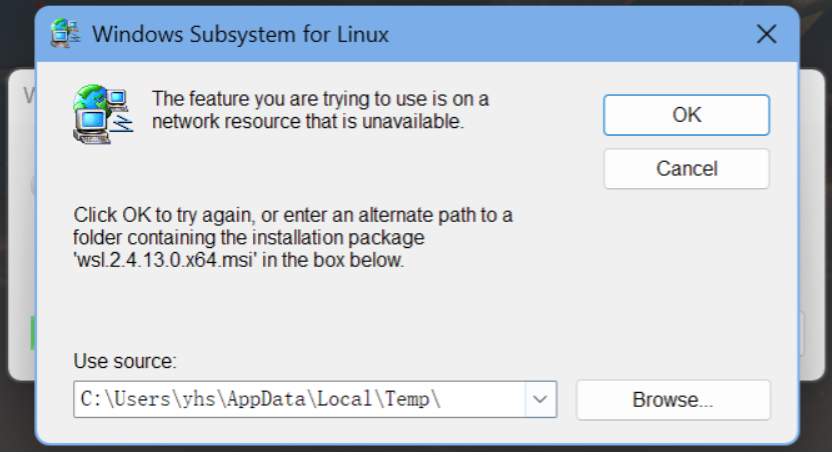This screenshot has height=452, width=832.
Task: Click the 'wsl.2.4.13.0.x64.msi' file name text
Action: tap(166, 260)
